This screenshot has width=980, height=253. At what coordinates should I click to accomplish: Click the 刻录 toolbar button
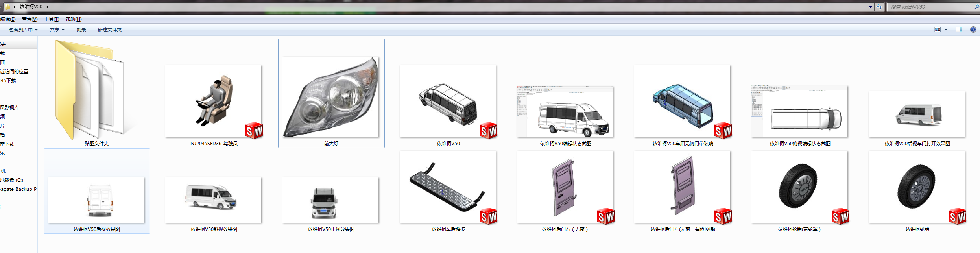pyautogui.click(x=81, y=30)
